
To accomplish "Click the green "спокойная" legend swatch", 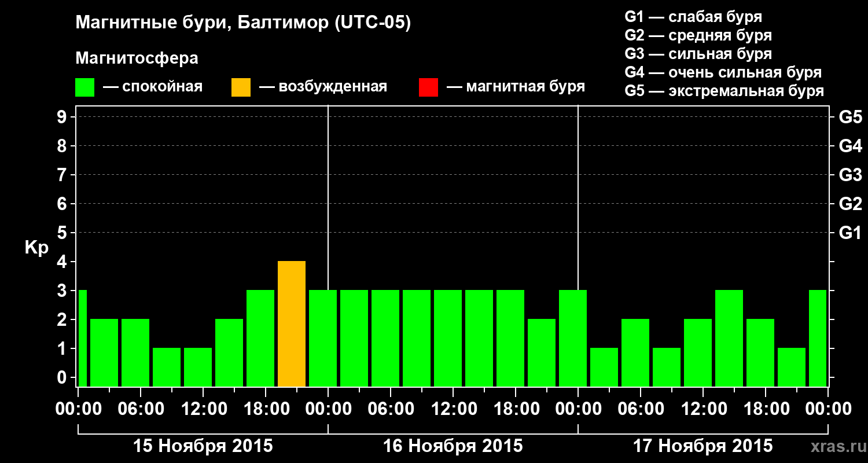I will (85, 87).
